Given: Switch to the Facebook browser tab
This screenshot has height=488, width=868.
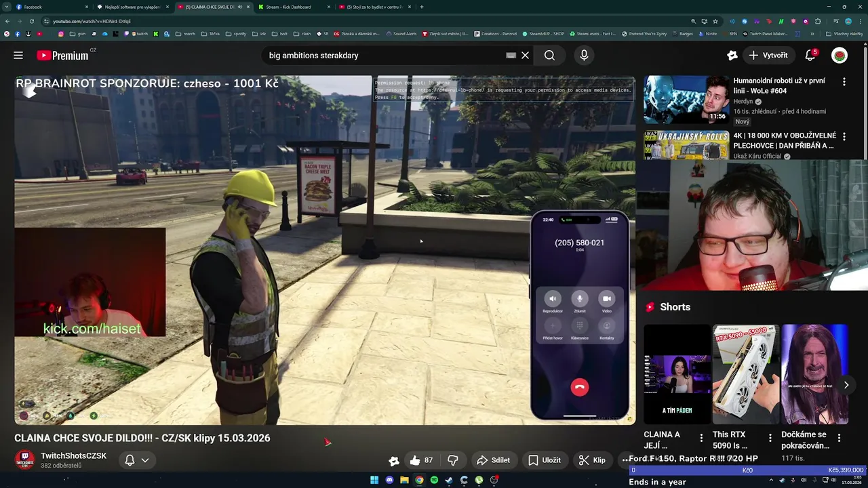Looking at the screenshot, I should (x=52, y=7).
